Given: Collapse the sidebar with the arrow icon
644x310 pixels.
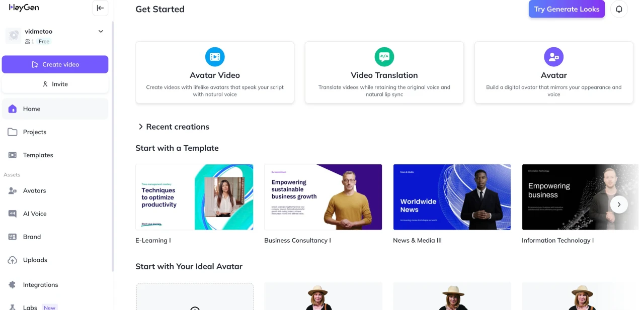Looking at the screenshot, I should coord(100,8).
